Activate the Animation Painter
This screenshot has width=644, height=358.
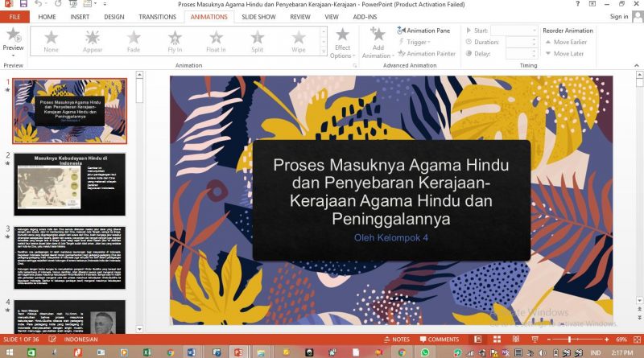pyautogui.click(x=427, y=53)
